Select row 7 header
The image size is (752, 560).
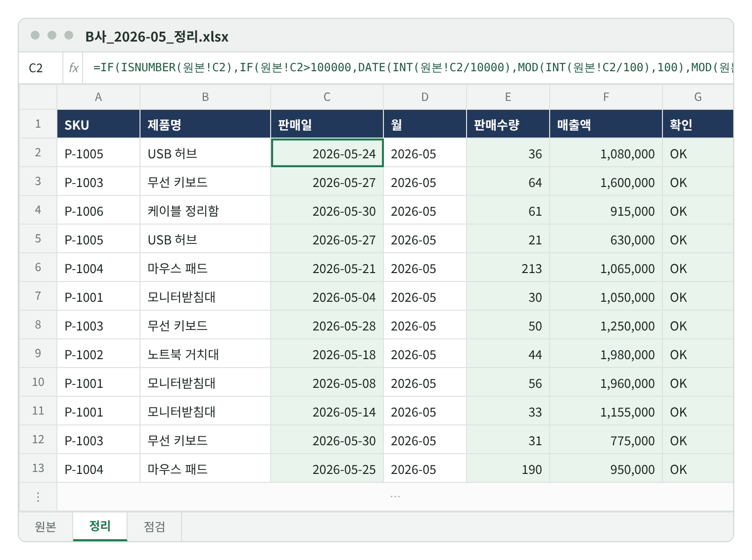click(38, 296)
